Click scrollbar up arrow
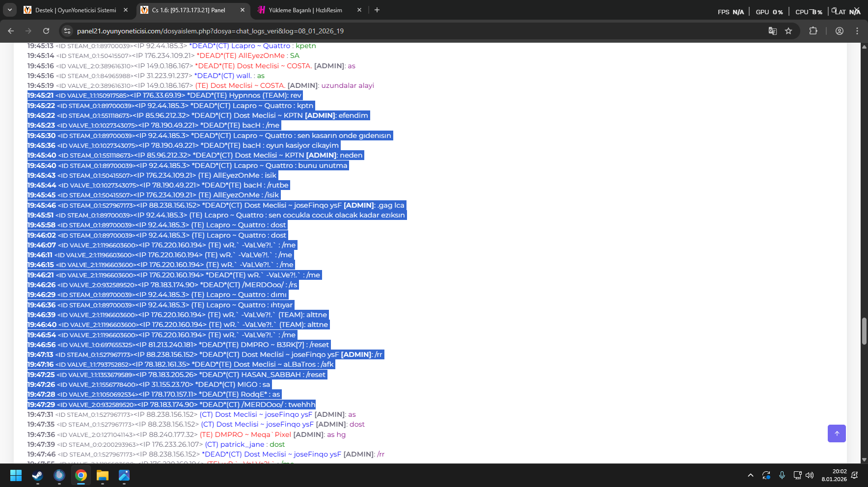This screenshot has height=487, width=868. pos(864,47)
